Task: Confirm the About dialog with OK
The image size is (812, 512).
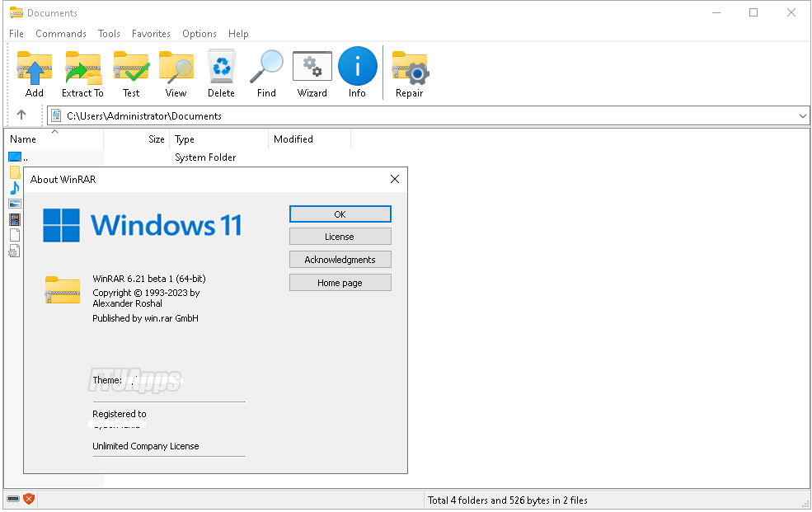Action: (340, 214)
